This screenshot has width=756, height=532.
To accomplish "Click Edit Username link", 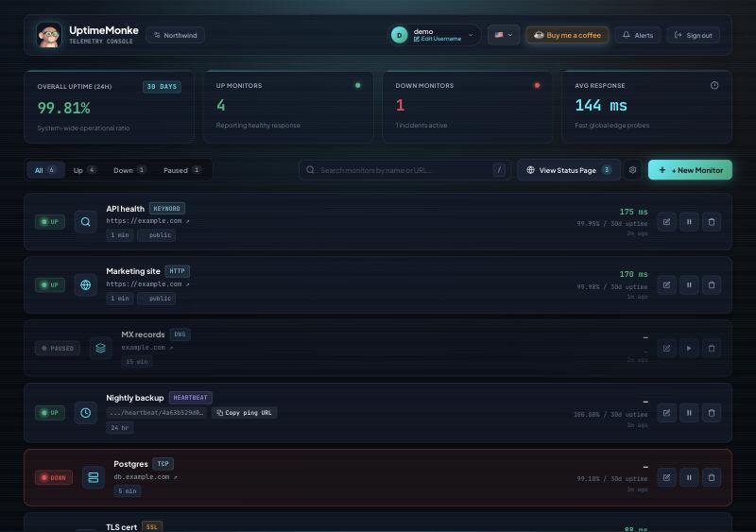I will tap(438, 39).
